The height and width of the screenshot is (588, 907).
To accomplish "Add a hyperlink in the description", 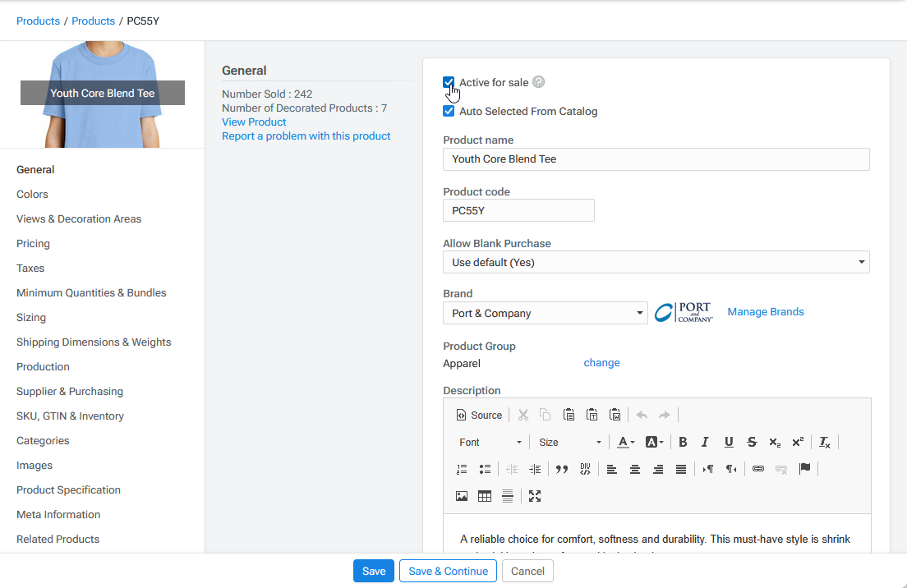I will coord(757,469).
